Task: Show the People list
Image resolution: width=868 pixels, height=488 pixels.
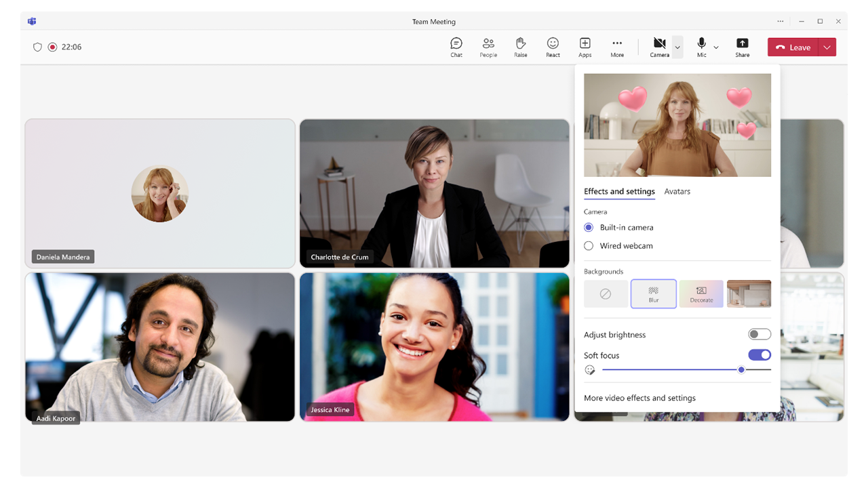Action: click(x=488, y=47)
